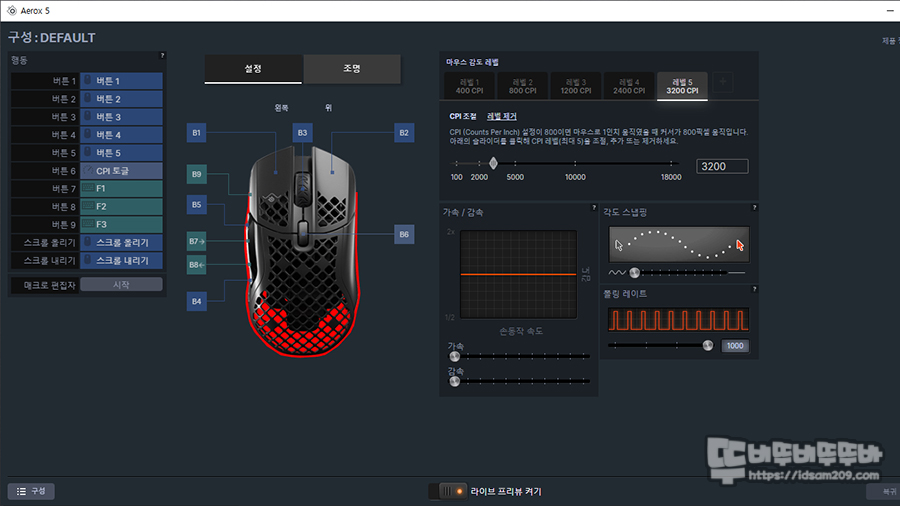Click the 매크로 편집자 label
The image size is (900, 506).
(49, 285)
